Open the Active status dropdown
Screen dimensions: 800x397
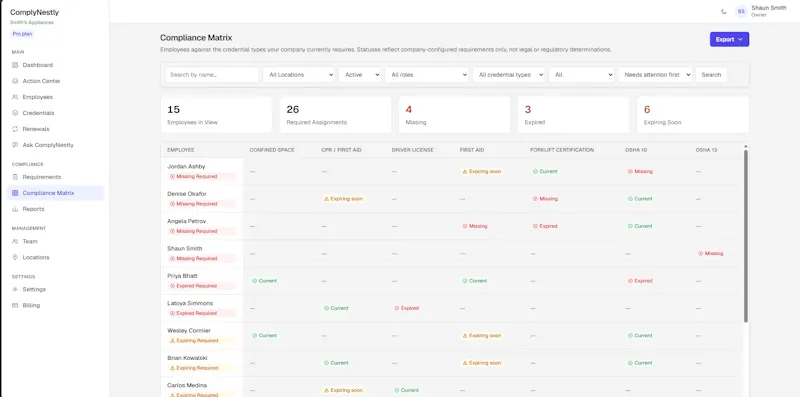tap(360, 75)
